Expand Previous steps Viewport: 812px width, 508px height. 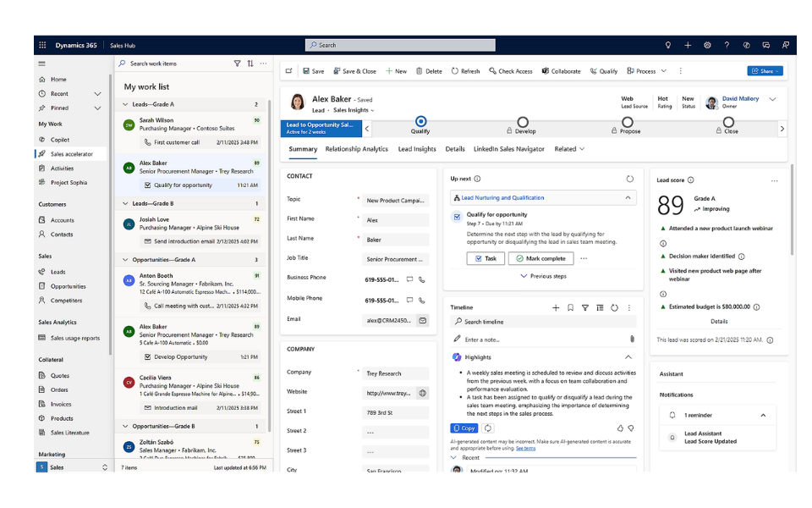click(x=543, y=276)
